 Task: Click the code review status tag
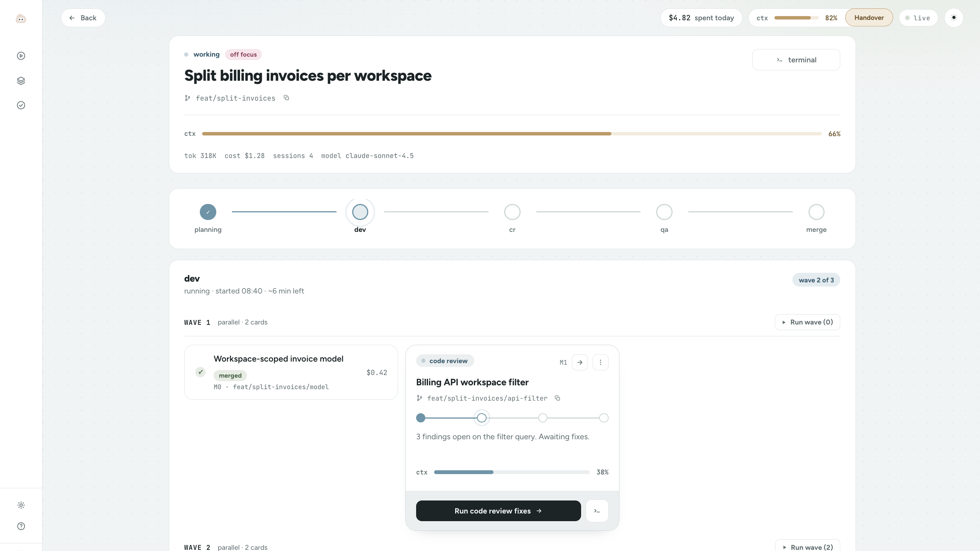click(445, 361)
